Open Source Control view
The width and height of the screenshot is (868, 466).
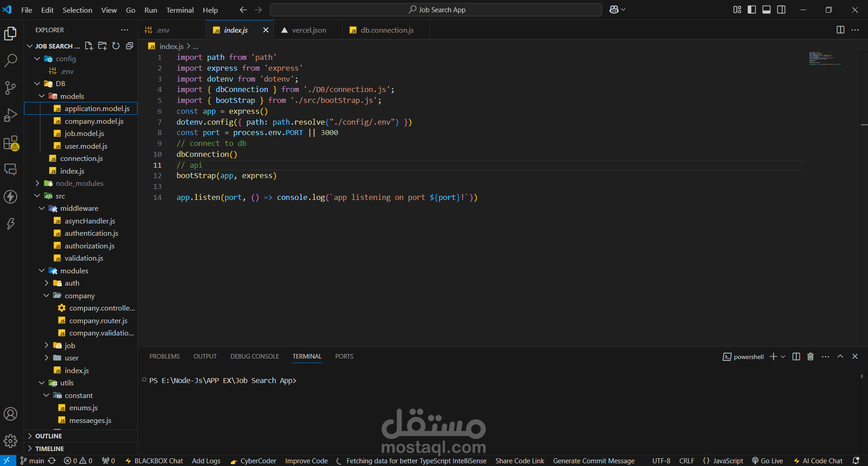coord(10,88)
